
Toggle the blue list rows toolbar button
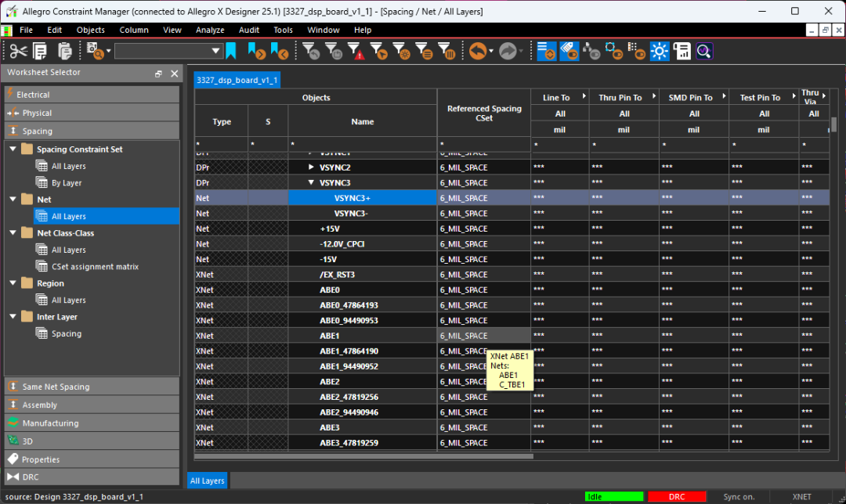[547, 52]
